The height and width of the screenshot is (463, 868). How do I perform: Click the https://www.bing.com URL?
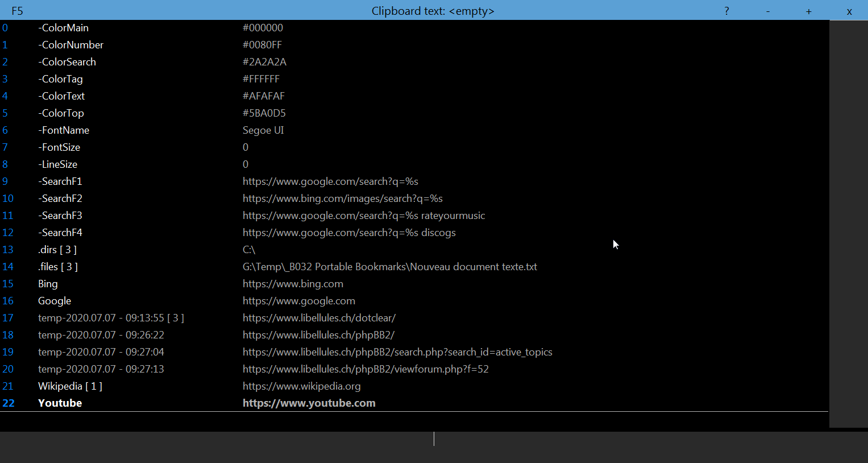pos(293,284)
